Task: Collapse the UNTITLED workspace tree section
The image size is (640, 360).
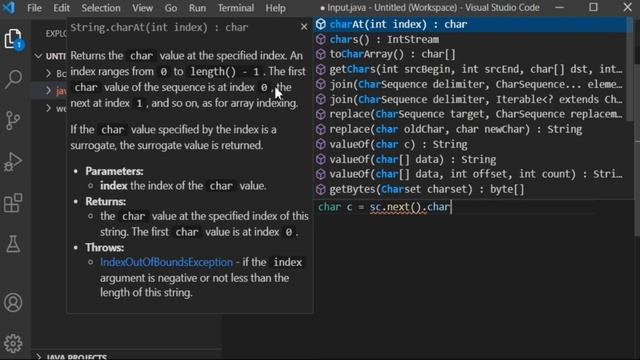Action: click(38, 56)
